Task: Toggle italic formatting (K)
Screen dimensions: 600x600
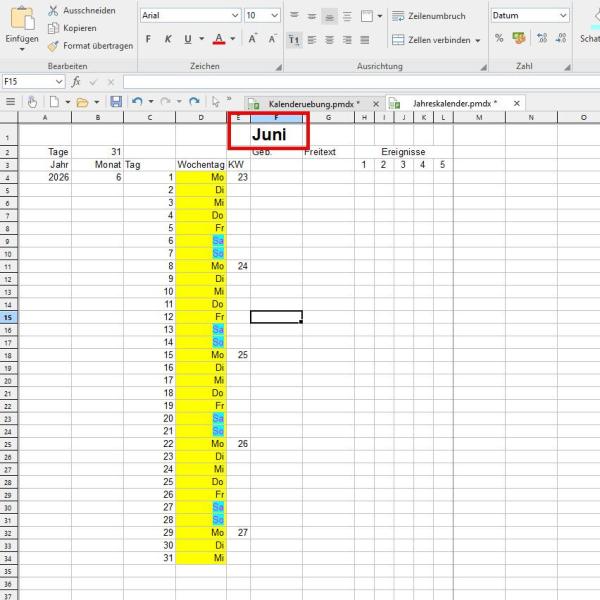Action: pos(167,39)
